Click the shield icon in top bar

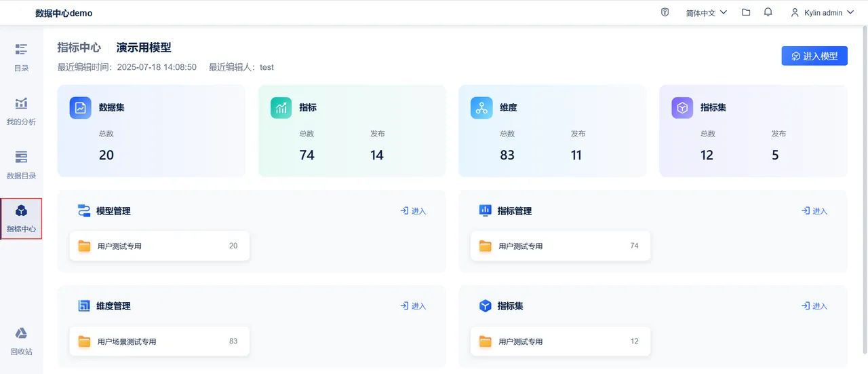(665, 12)
